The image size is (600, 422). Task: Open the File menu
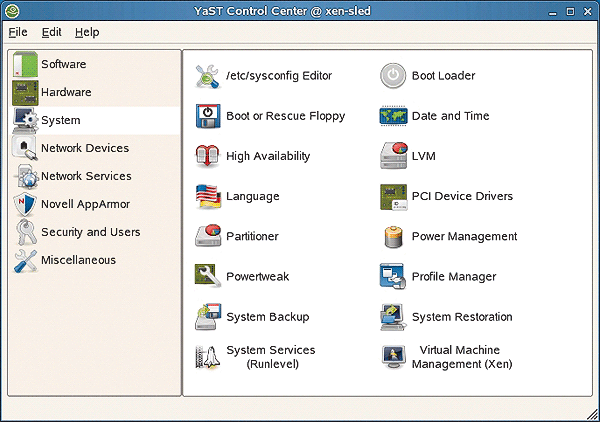tap(18, 32)
